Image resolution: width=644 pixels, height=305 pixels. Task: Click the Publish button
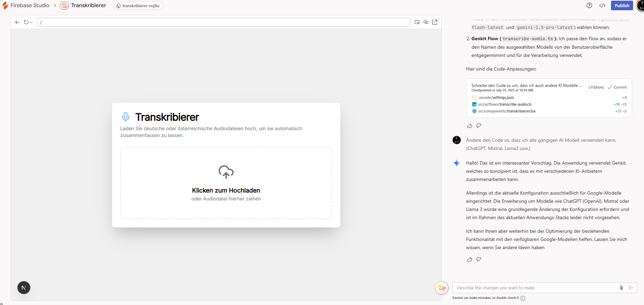[622, 5]
